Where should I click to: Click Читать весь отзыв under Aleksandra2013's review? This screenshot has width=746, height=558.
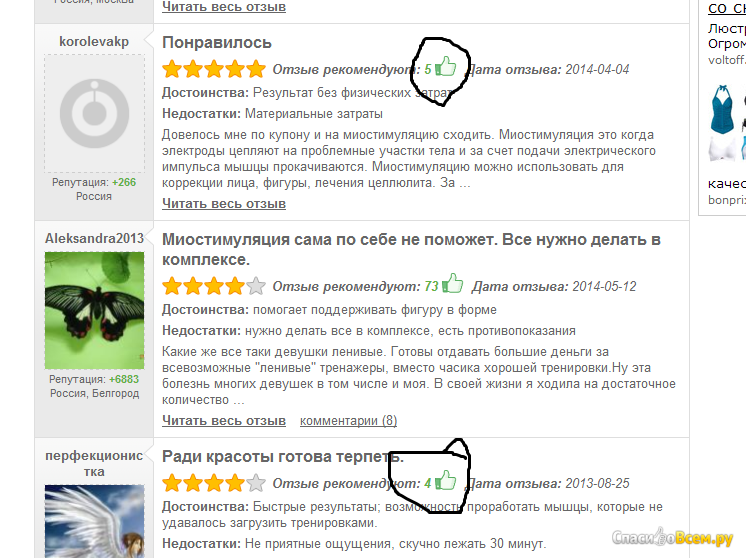[224, 421]
